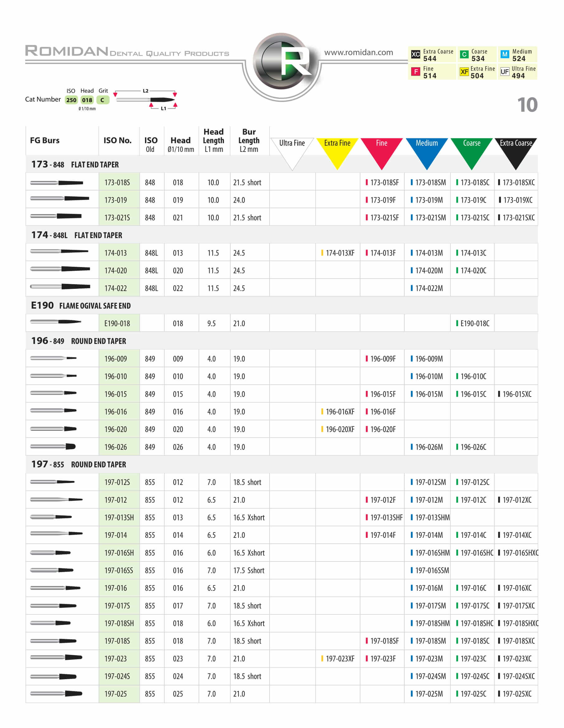Click cell E190-018C in Coarse column
The height and width of the screenshot is (728, 564).
472,323
